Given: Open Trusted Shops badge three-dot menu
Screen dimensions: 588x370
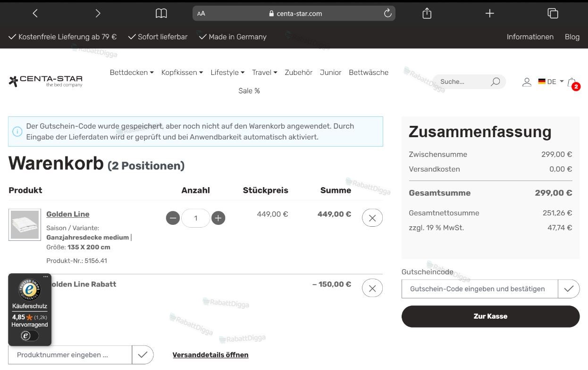Looking at the screenshot, I should [x=46, y=277].
